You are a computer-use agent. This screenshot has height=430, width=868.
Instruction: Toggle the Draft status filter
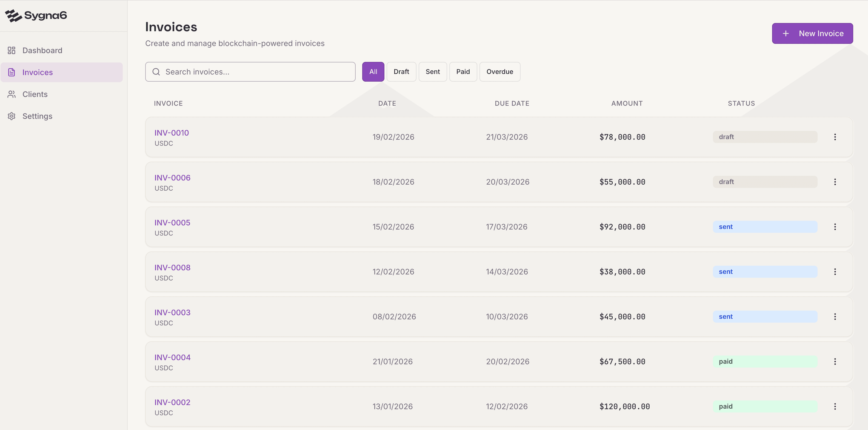401,71
